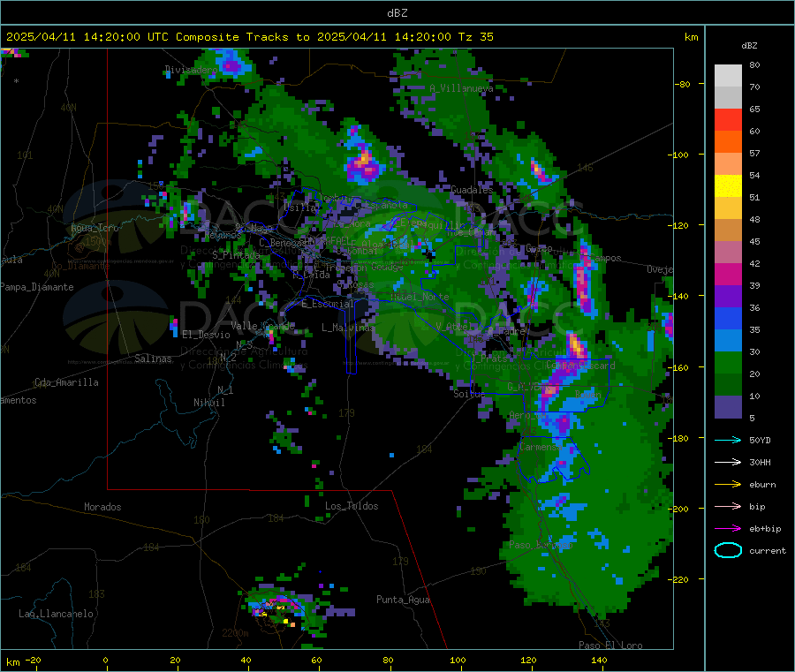The height and width of the screenshot is (672, 795).
Task: Choose the brown 45-48 dBZ swatch
Action: (728, 230)
